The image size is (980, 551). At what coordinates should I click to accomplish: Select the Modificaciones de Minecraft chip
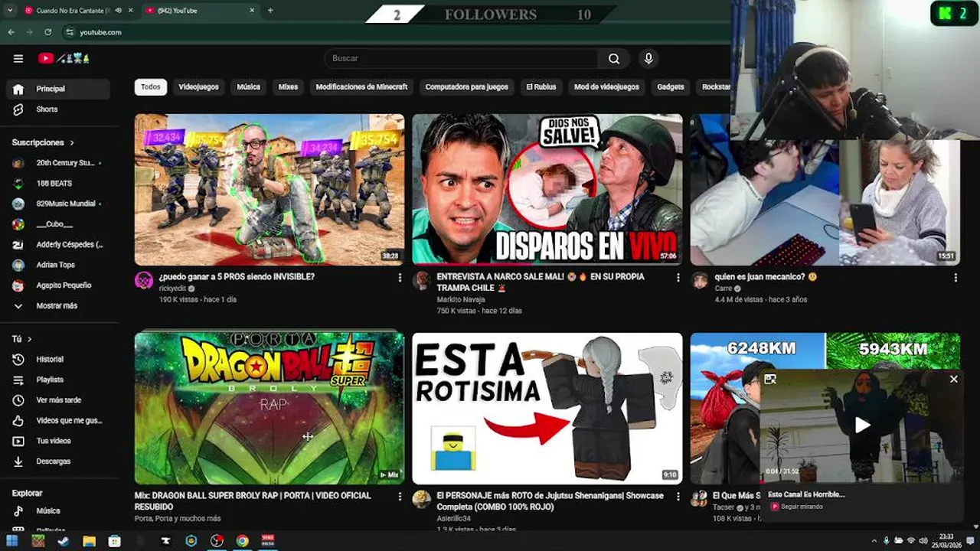(361, 86)
